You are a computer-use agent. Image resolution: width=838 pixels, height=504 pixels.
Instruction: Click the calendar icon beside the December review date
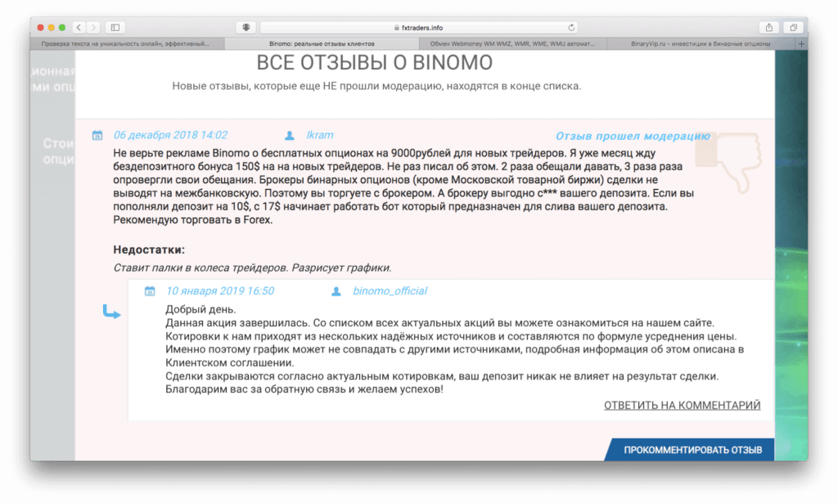click(96, 135)
